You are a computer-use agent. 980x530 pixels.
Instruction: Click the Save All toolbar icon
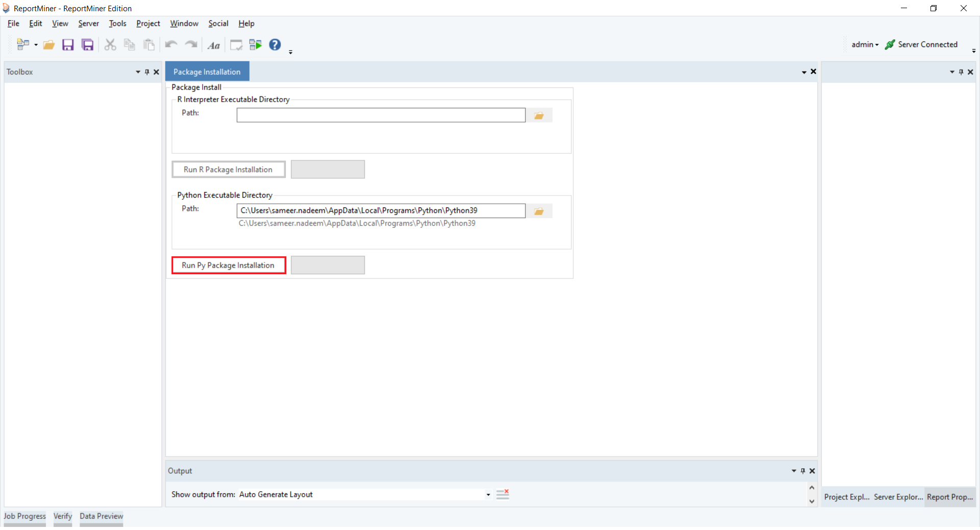point(88,45)
